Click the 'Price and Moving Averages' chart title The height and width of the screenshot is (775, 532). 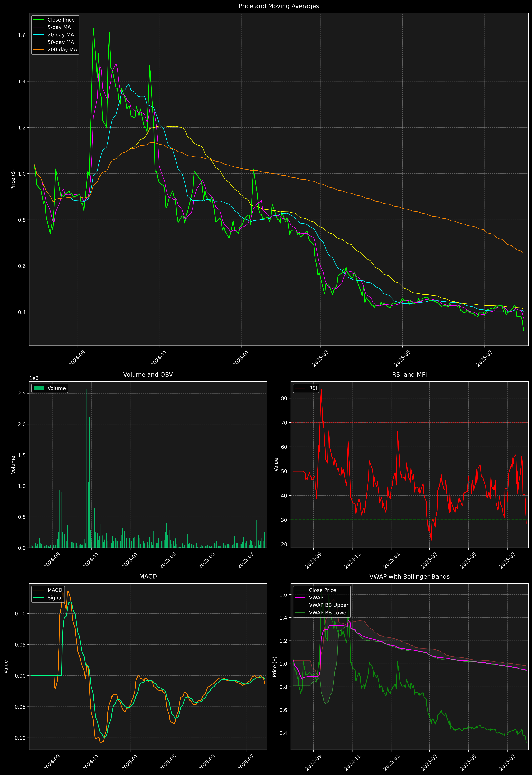point(279,6)
